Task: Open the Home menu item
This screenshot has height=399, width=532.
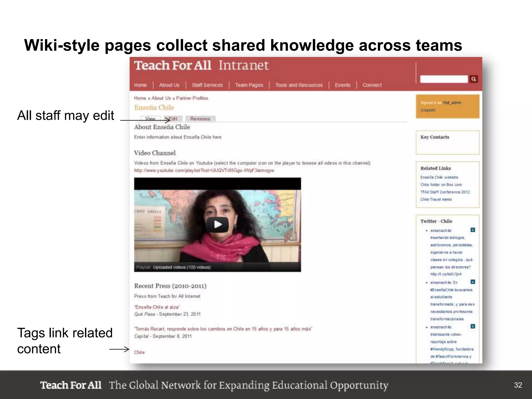Action: [140, 85]
